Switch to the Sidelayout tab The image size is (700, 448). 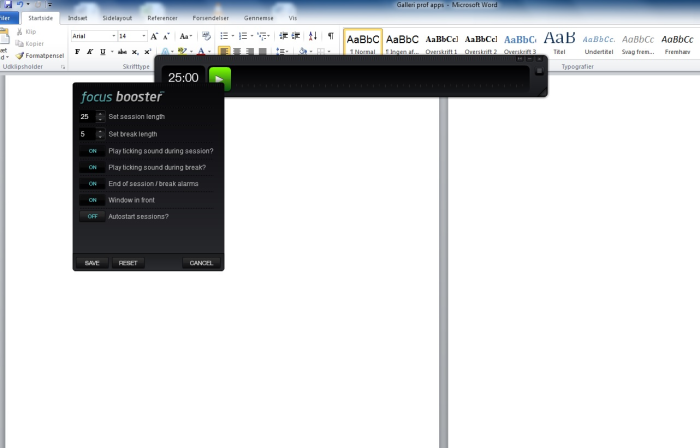117,18
